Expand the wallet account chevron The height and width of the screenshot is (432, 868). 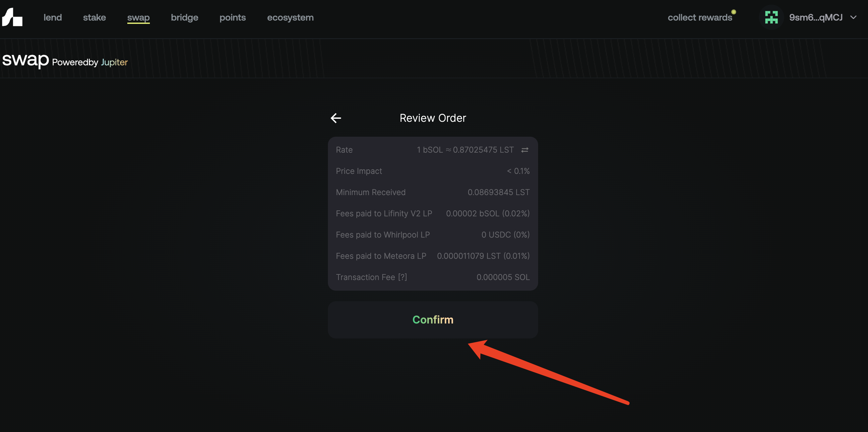coord(853,18)
